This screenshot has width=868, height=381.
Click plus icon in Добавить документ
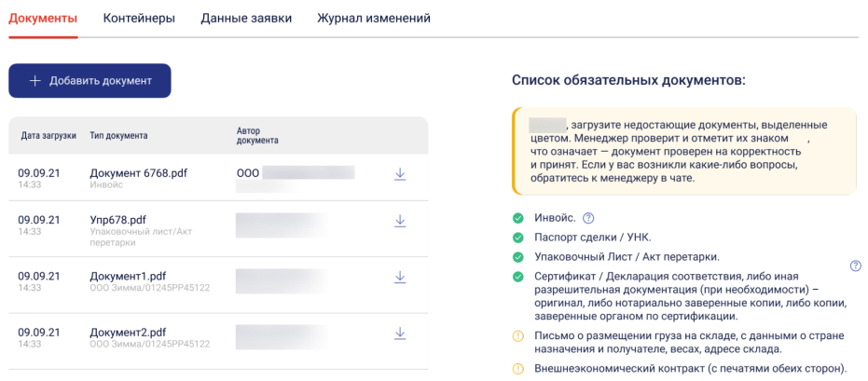(x=35, y=81)
